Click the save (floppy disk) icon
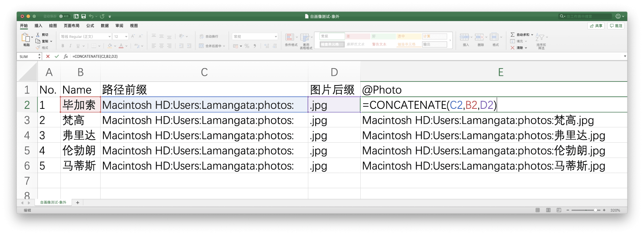 pos(83,17)
